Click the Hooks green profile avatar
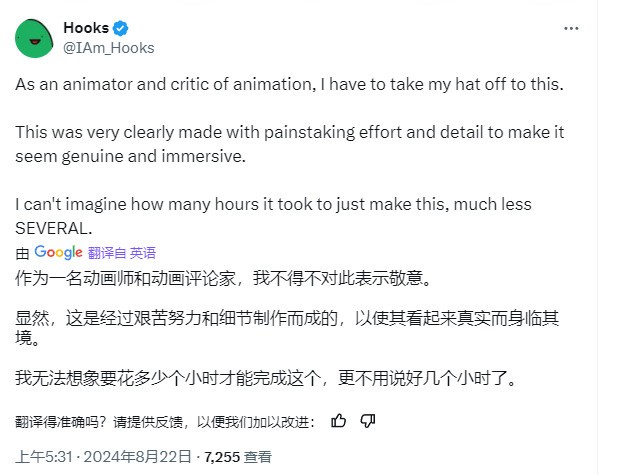This screenshot has width=618, height=475. tap(35, 37)
